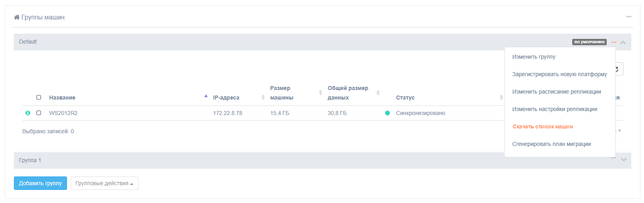644x203 pixels.
Task: Tick the select-all checkbox in table header
Action: pyautogui.click(x=38, y=98)
